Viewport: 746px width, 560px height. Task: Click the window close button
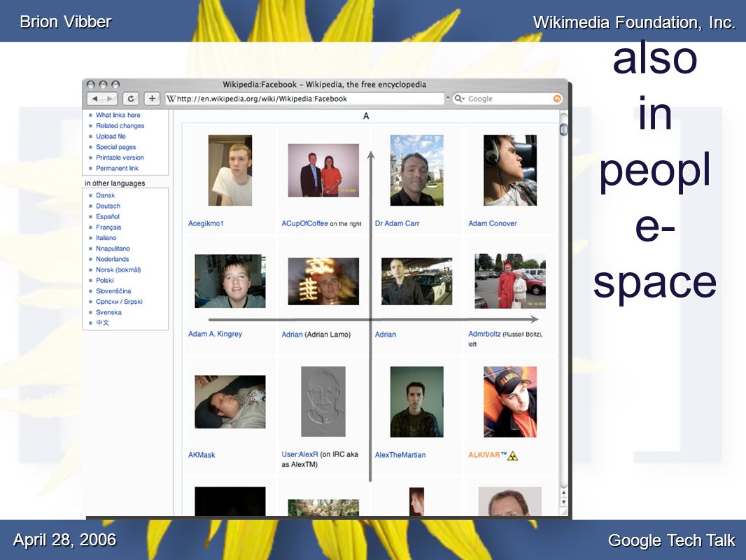[x=92, y=85]
